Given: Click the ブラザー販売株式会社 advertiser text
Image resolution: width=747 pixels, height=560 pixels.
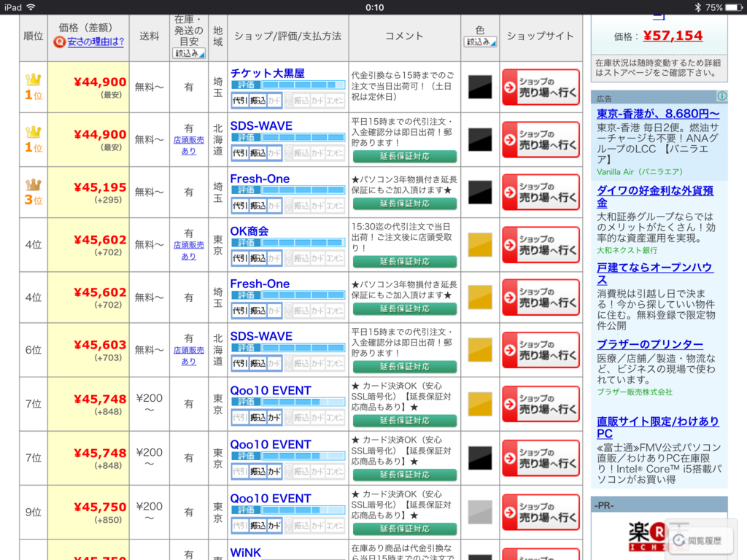Looking at the screenshot, I should click(x=634, y=392).
